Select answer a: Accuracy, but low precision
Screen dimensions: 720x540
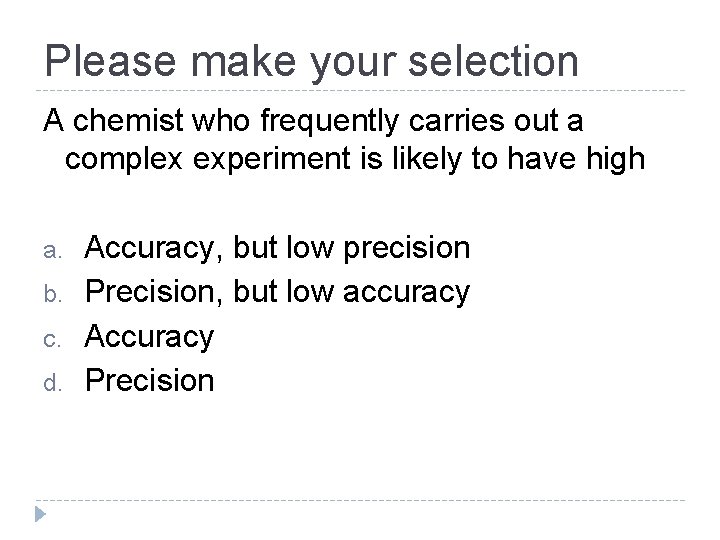tap(277, 246)
